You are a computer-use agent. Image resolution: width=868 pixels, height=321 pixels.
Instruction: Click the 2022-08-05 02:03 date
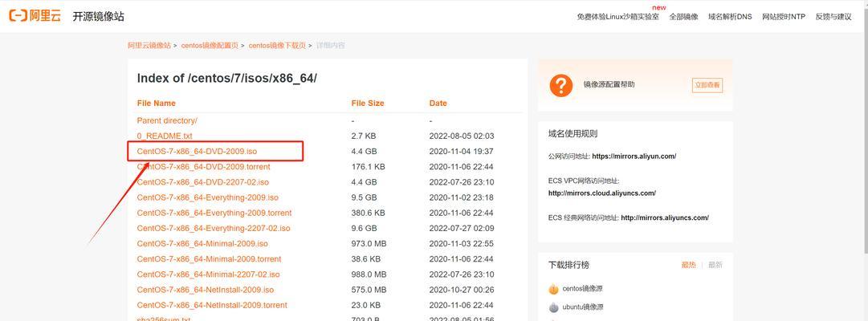click(x=462, y=136)
